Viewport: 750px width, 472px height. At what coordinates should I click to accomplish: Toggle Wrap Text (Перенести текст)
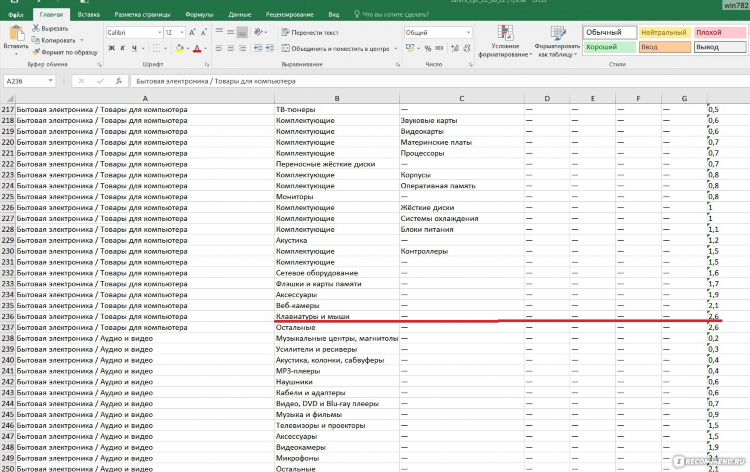[310, 33]
